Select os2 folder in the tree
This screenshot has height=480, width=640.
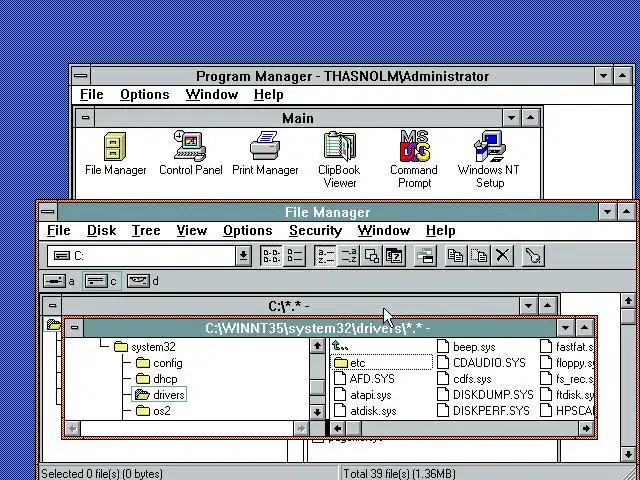tap(153, 411)
